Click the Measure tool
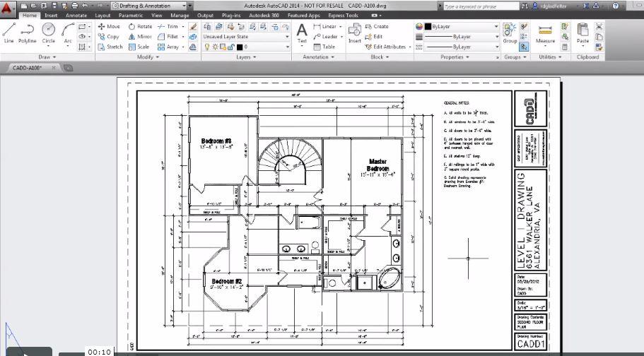 (x=545, y=33)
